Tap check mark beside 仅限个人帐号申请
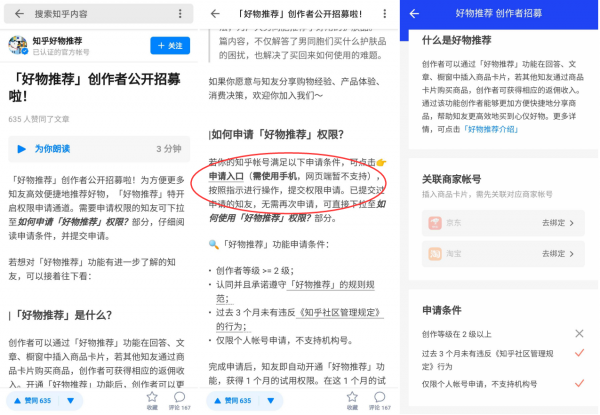600x415 pixels. pyautogui.click(x=579, y=383)
